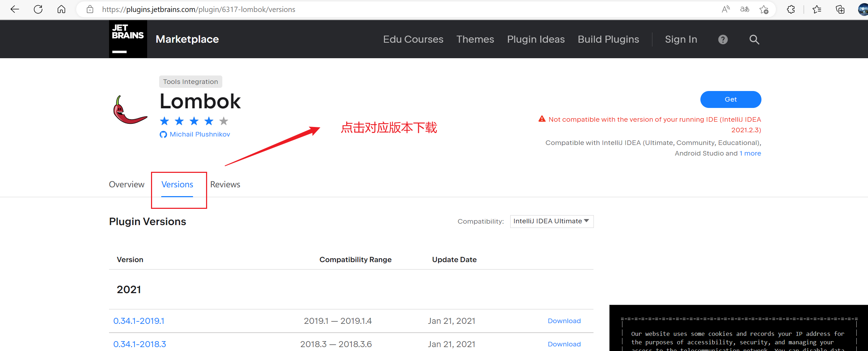Screen dimensions: 868x351
Task: Click the Compatibility Range column header
Action: tap(355, 260)
